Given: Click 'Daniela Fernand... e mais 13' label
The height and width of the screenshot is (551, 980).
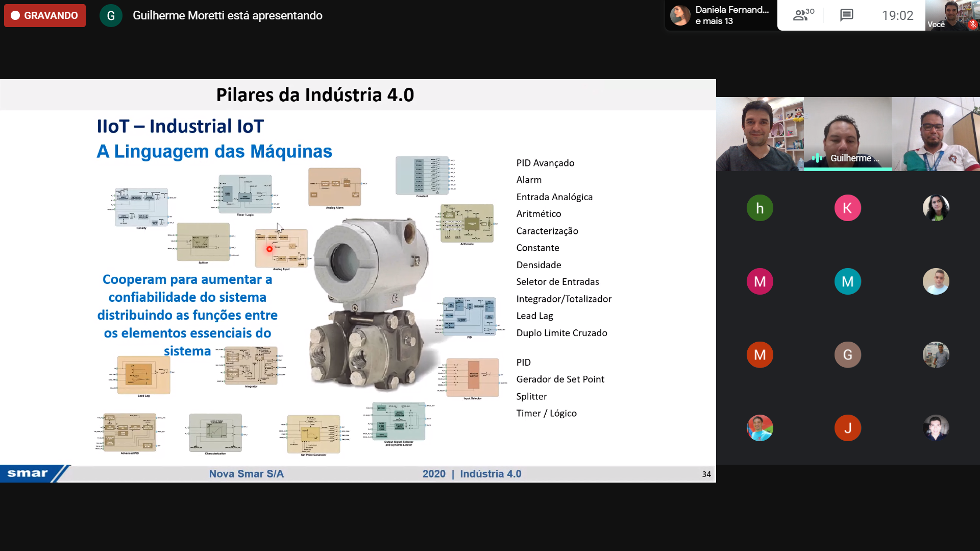Looking at the screenshot, I should click(x=731, y=15).
